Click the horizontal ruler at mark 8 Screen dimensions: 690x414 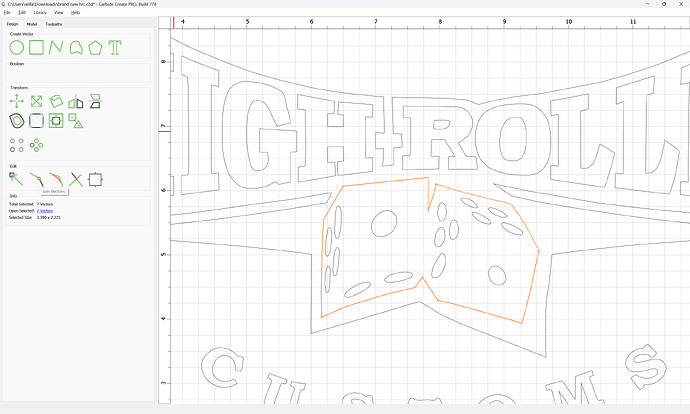point(440,22)
